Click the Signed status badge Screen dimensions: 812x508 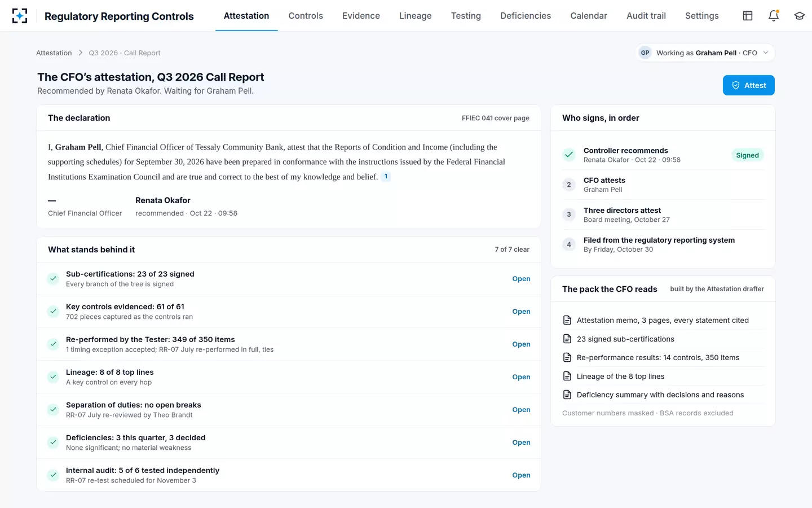747,155
